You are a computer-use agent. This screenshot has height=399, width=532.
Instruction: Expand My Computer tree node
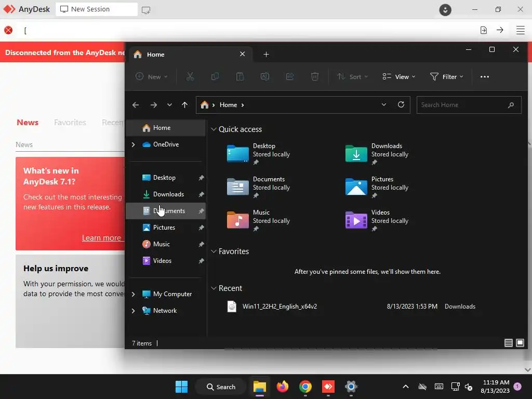[134, 294]
